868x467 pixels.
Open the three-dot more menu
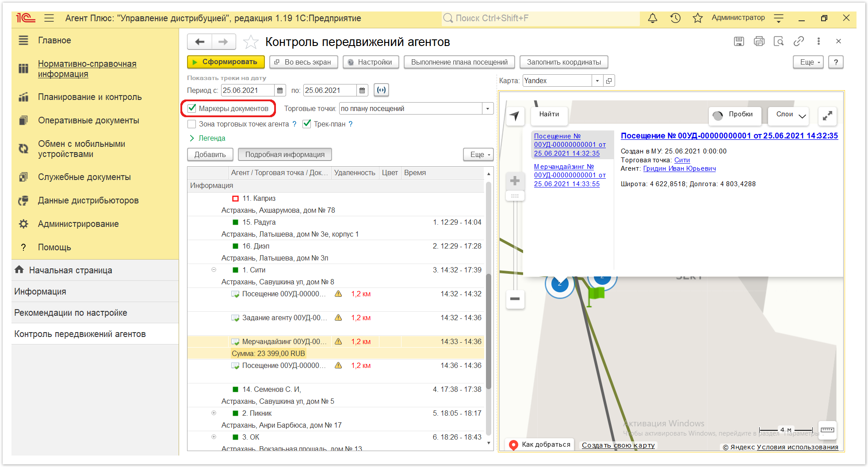(818, 42)
